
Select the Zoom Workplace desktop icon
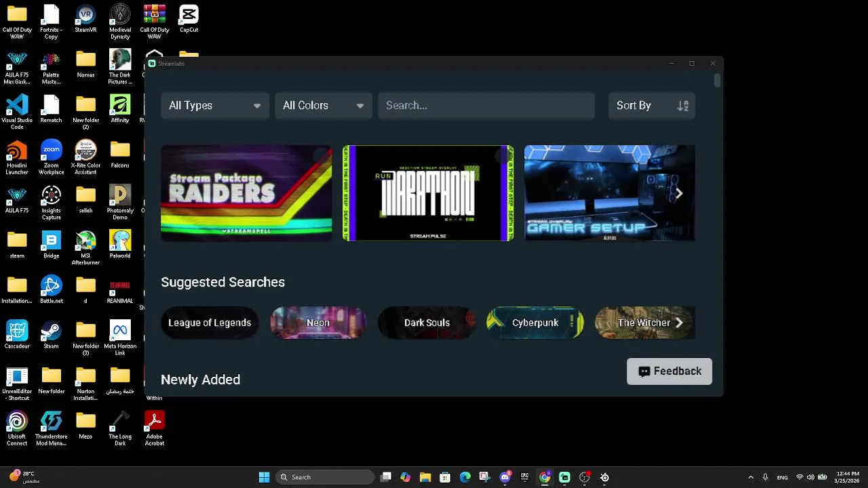[52, 158]
